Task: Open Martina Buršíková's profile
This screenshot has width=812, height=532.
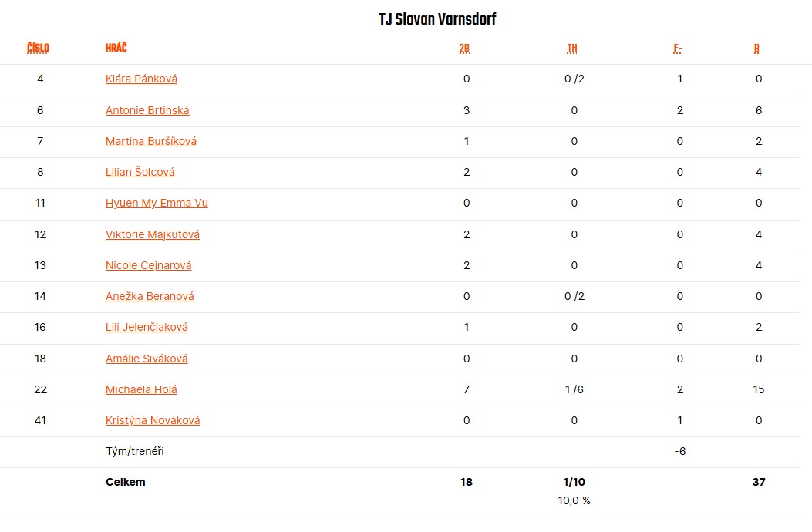Action: pyautogui.click(x=151, y=141)
